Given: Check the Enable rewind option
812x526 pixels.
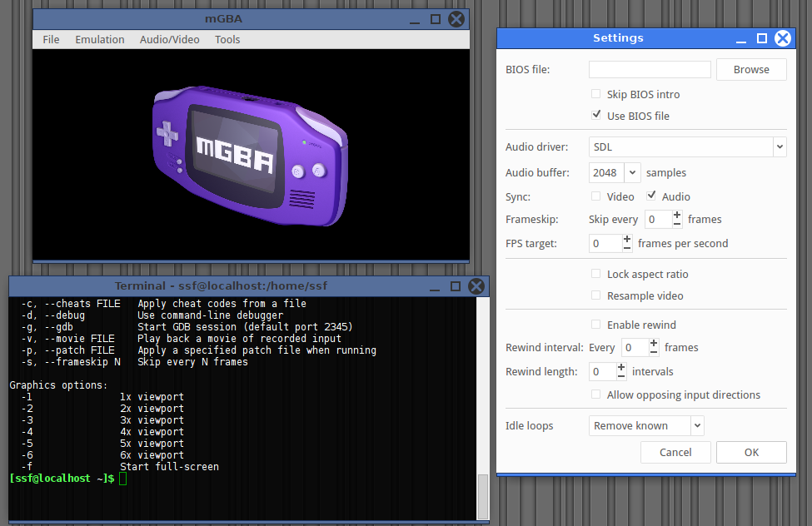Looking at the screenshot, I should (x=596, y=325).
